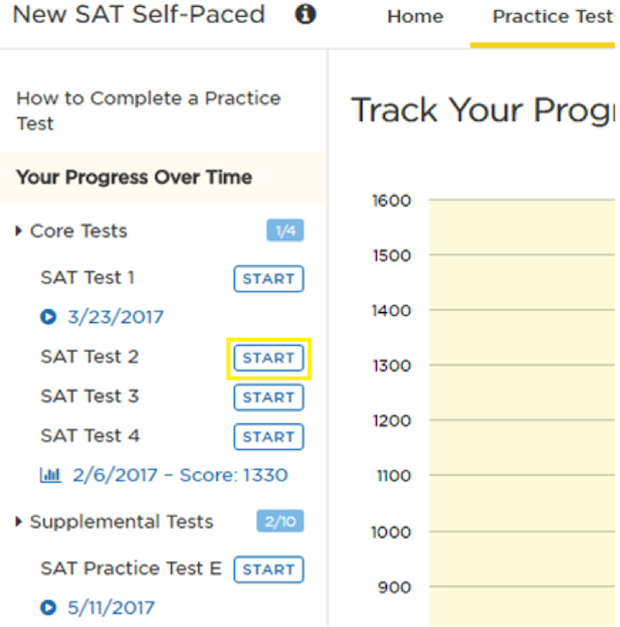Start SAT Test 2
This screenshot has height=627, width=620.
[x=268, y=358]
